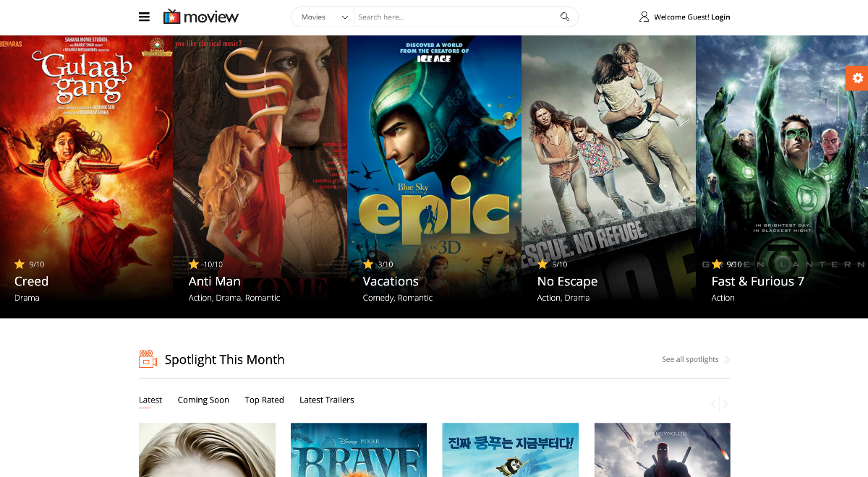This screenshot has width=868, height=477.
Task: Click See all spotlights link
Action: 690,359
